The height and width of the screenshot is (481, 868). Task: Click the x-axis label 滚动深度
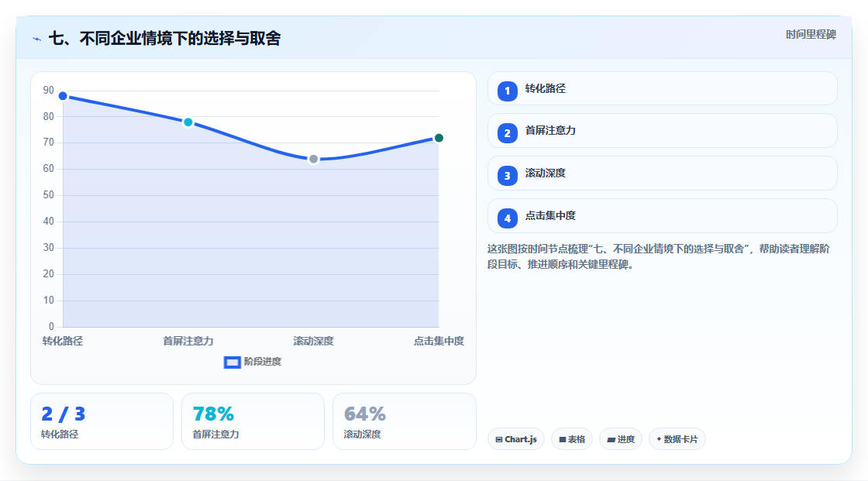coord(313,341)
